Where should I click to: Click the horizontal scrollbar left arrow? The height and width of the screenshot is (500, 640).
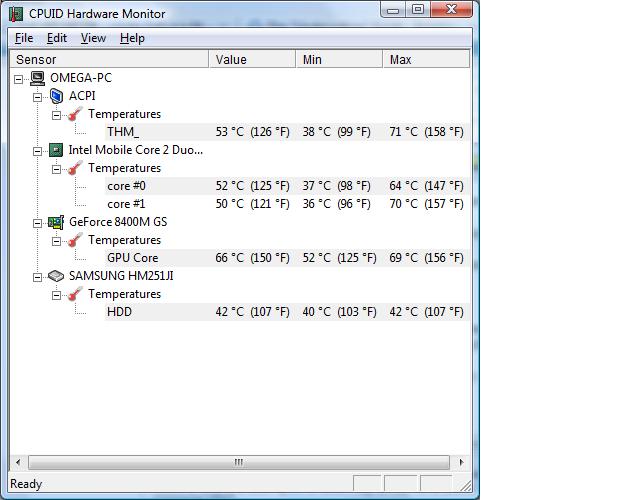click(x=18, y=462)
